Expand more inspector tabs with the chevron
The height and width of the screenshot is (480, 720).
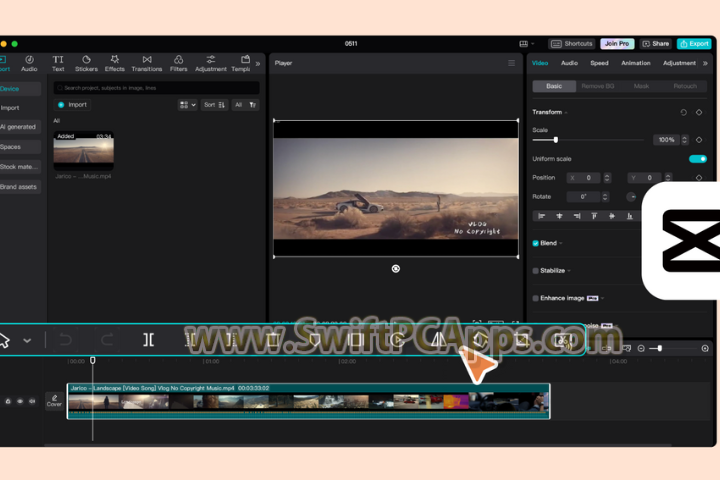(x=705, y=63)
